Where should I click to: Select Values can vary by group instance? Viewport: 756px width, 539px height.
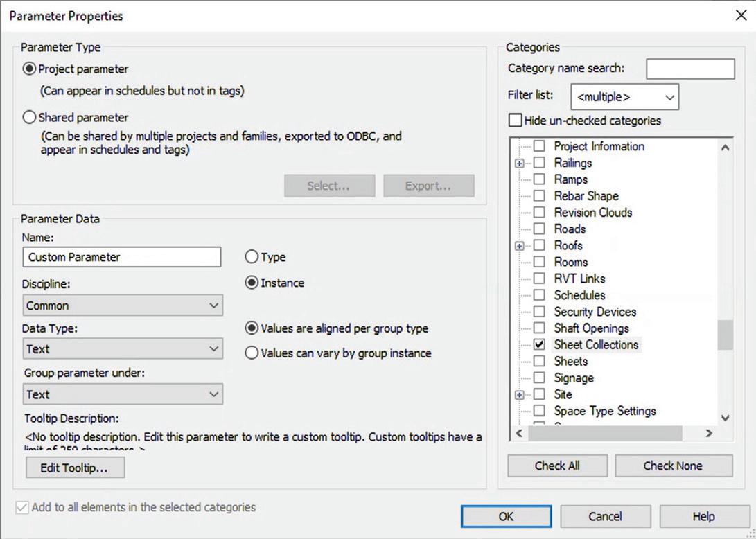coord(252,353)
